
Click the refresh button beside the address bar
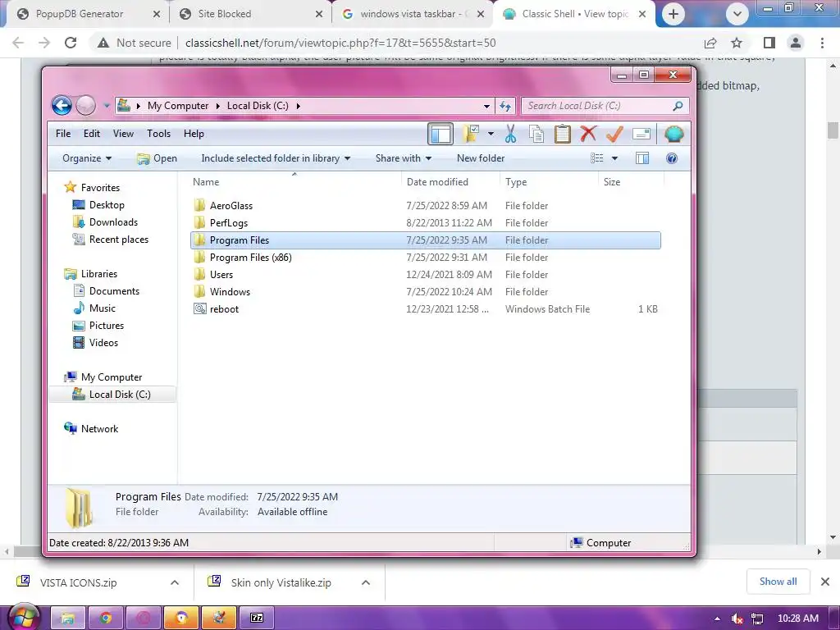[505, 106]
